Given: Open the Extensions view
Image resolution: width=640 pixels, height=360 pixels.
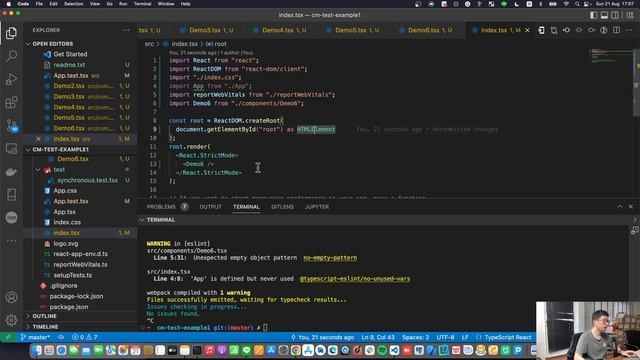Looking at the screenshot, I should [11, 102].
